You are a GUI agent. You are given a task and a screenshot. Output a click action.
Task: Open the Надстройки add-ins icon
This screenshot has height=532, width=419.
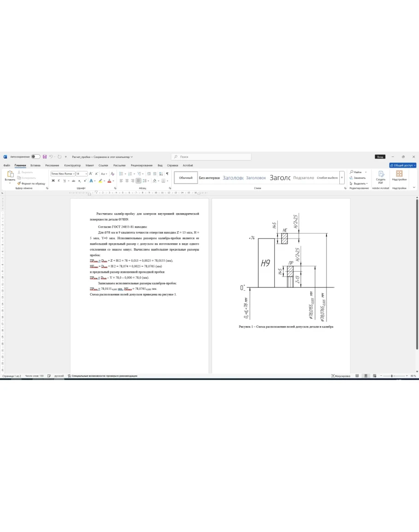[x=399, y=175]
